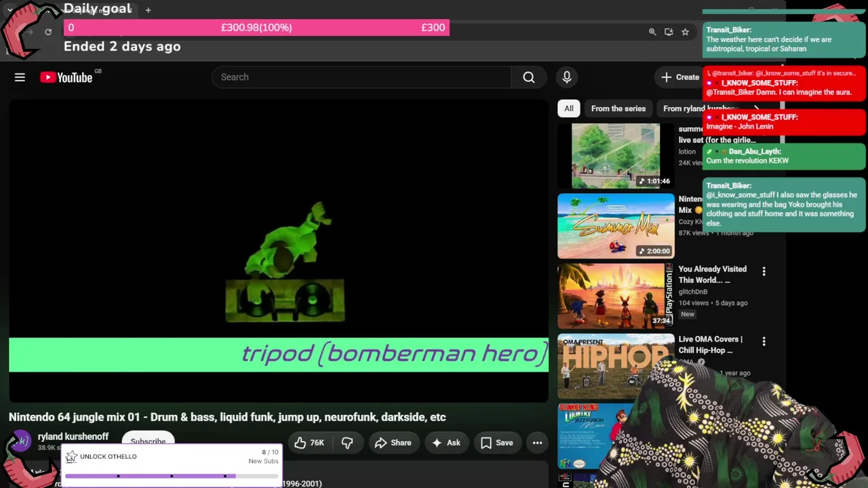Show more chips with the right chevron
Screen dimensions: 868x488
(756, 108)
